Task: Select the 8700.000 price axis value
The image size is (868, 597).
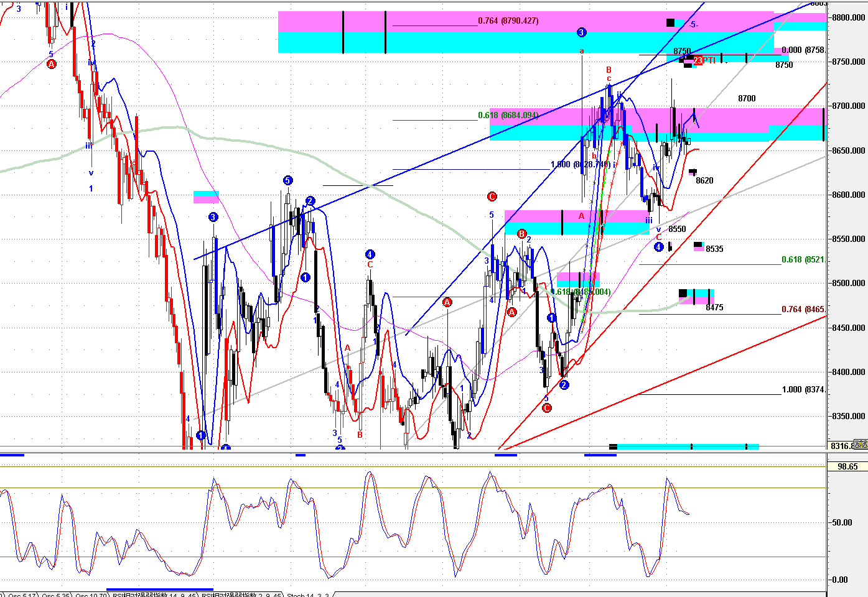Action: pos(849,106)
